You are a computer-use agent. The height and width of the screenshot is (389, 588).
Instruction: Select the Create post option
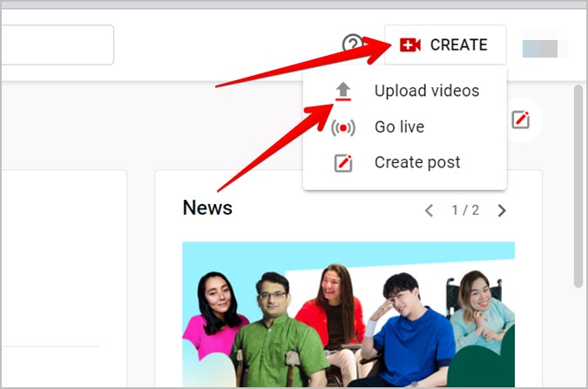click(404, 162)
